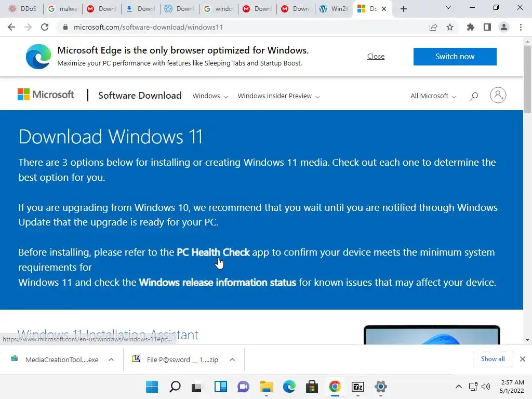This screenshot has height=399, width=532.
Task: Click Show all downloads button
Action: coord(493,359)
